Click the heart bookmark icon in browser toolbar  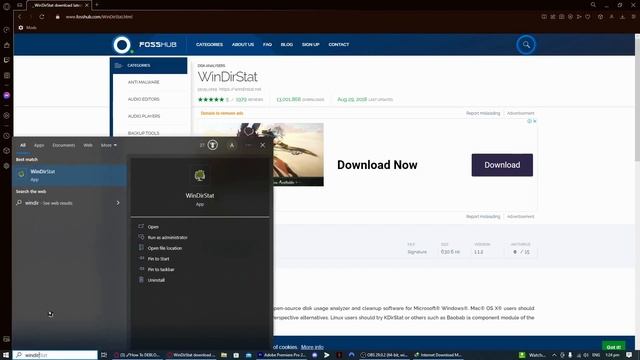[x=587, y=17]
